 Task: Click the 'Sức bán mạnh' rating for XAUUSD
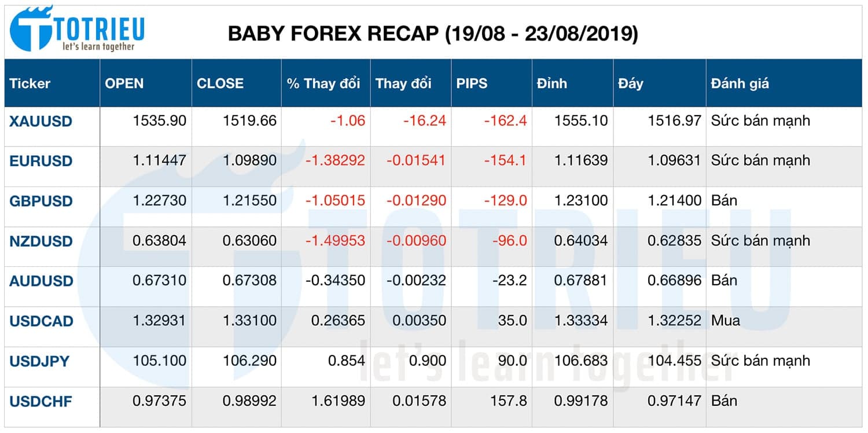(760, 121)
